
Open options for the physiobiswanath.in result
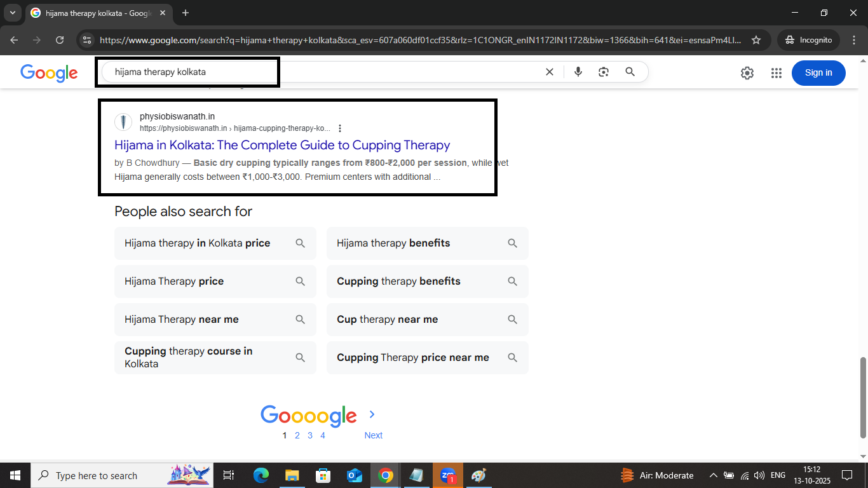tap(340, 128)
